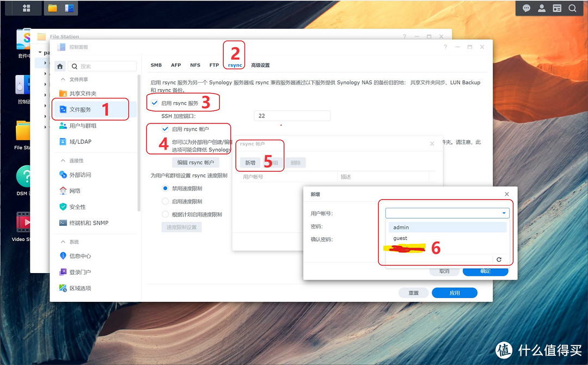
Task: Switch to the AFP tab
Action: [x=176, y=65]
